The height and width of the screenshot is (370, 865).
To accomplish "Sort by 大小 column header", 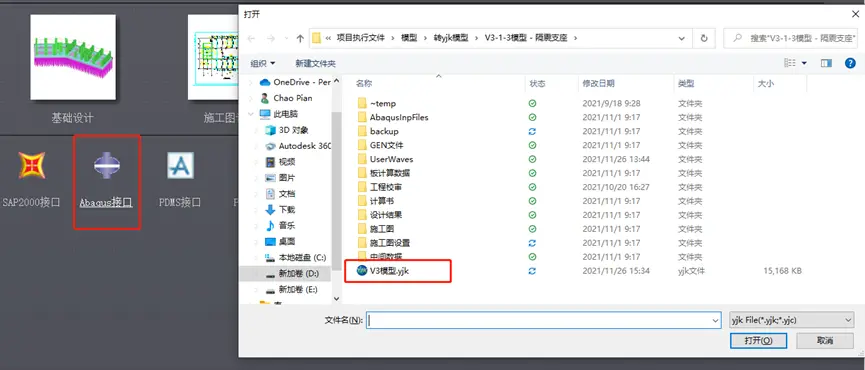I will (766, 83).
